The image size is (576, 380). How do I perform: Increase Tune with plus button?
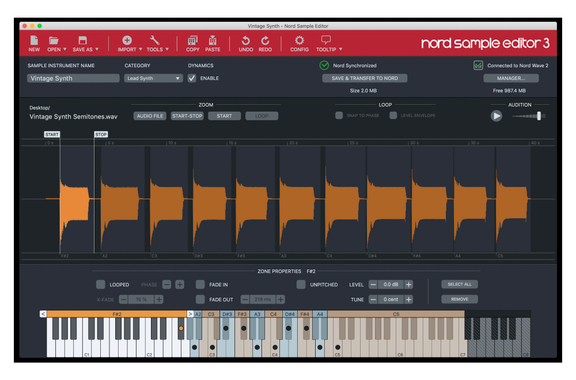[408, 300]
